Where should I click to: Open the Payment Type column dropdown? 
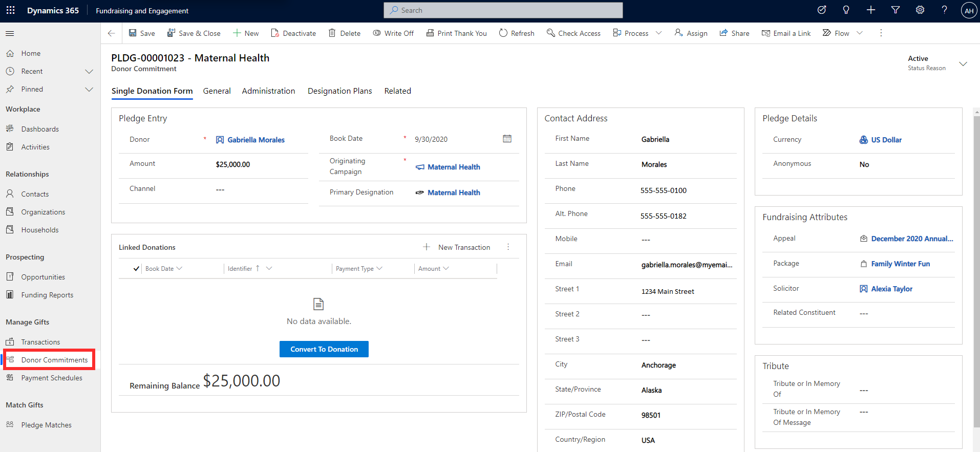tap(379, 269)
